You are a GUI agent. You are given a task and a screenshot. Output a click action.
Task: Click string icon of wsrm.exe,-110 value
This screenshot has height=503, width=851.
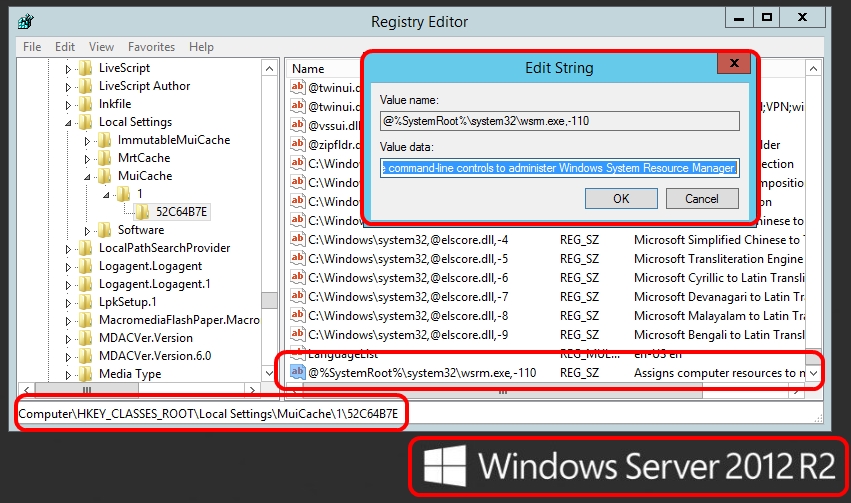coord(297,372)
